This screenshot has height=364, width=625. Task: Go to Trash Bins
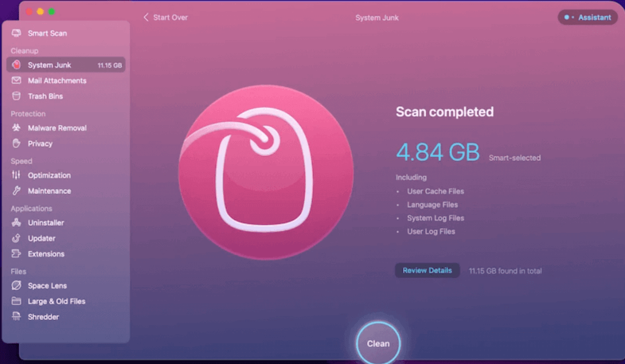coord(66,96)
